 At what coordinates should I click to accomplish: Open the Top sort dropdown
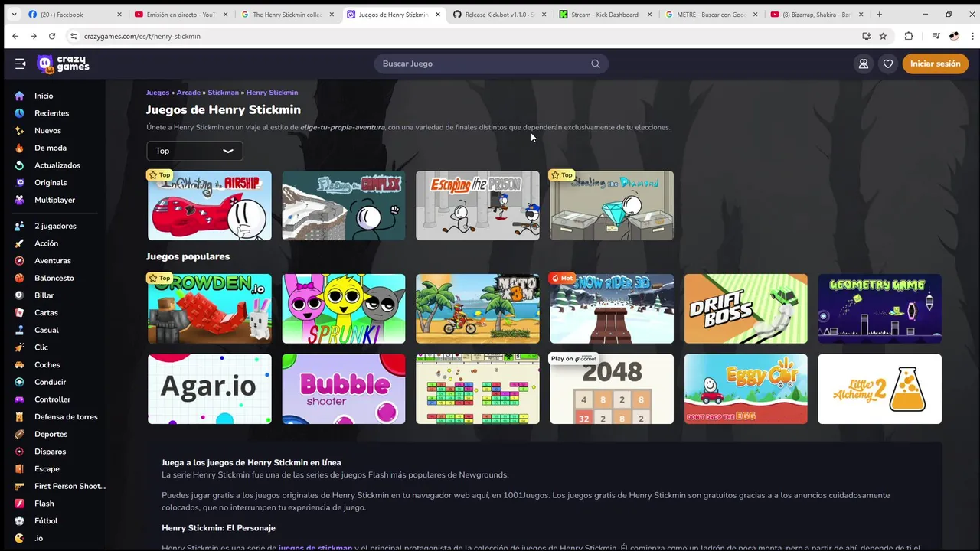point(194,151)
